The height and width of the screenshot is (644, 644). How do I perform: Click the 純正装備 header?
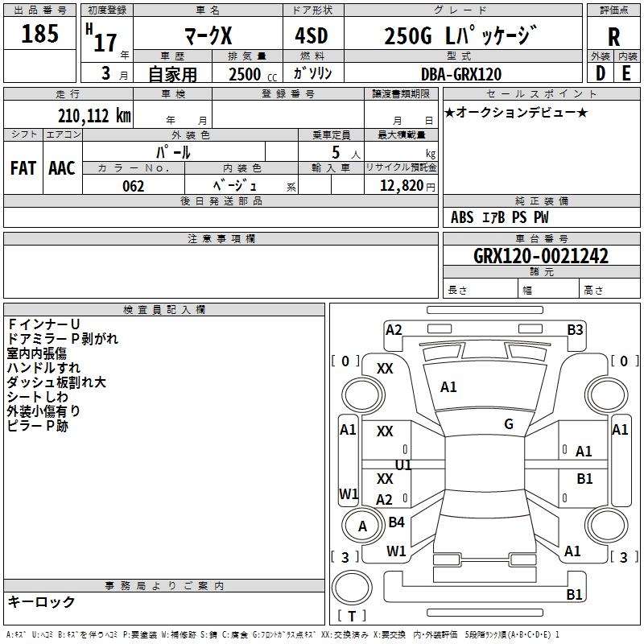pos(541,200)
